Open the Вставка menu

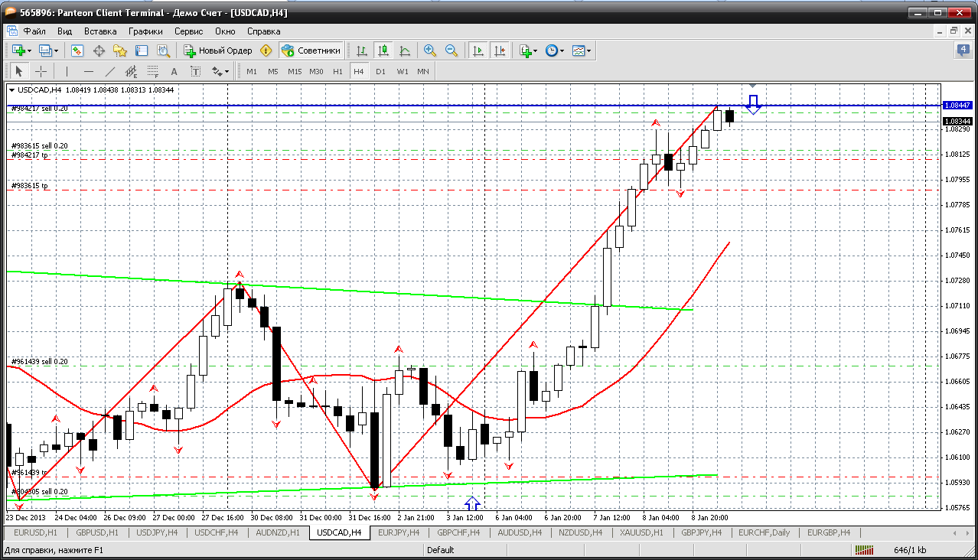pos(100,31)
